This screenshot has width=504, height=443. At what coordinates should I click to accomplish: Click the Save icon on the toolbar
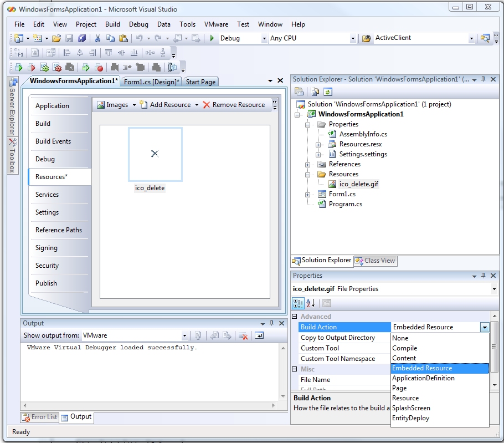(x=69, y=38)
